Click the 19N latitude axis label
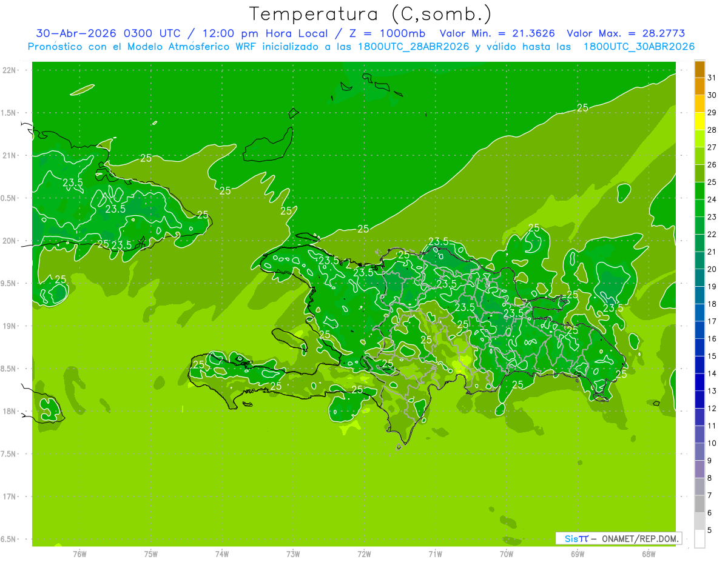 point(10,326)
